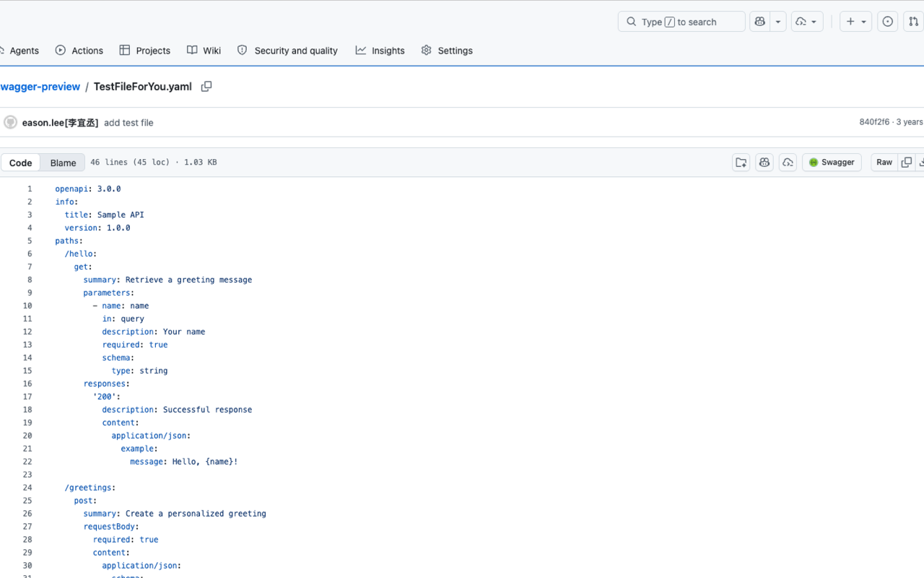Click the magnifier search icon in header

[x=632, y=22]
